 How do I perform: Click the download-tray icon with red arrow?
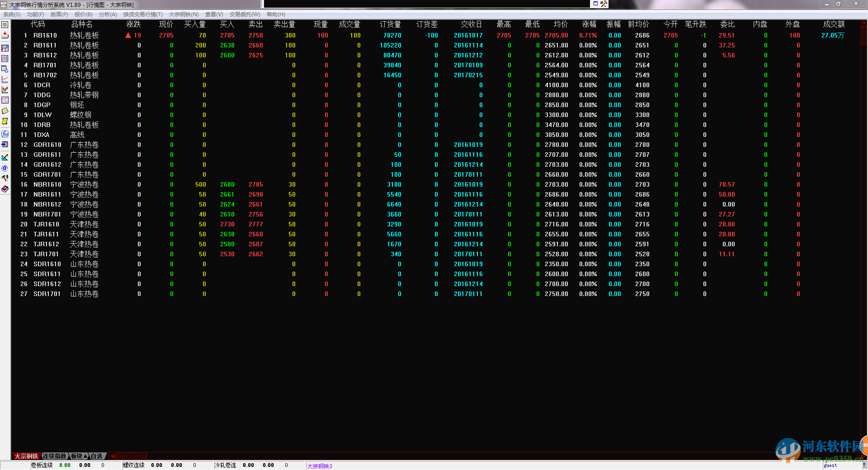point(5,35)
